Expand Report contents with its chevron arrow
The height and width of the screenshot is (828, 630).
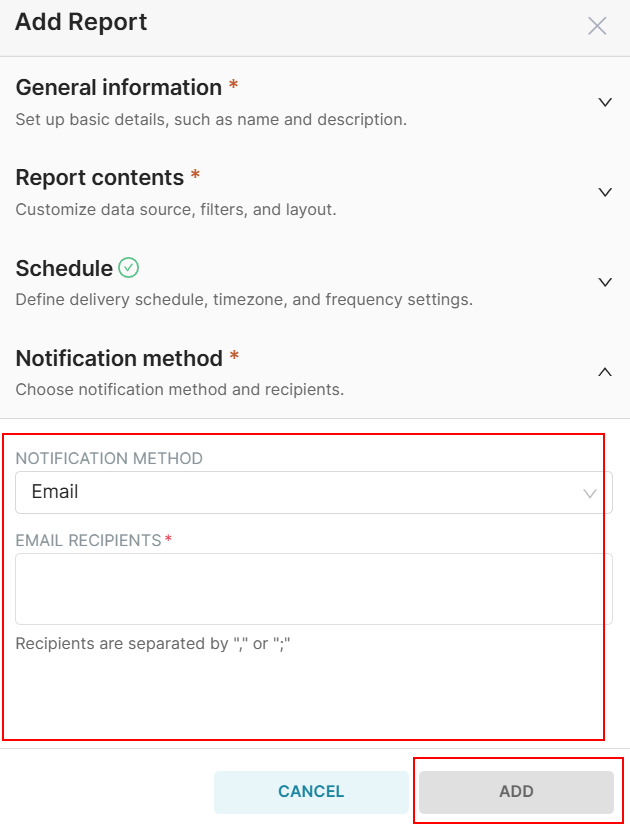[x=604, y=192]
